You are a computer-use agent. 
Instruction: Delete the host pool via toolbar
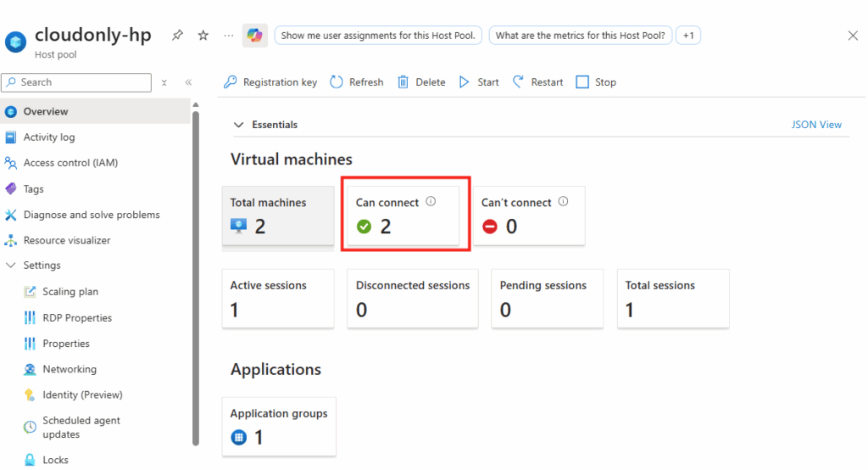pos(421,82)
